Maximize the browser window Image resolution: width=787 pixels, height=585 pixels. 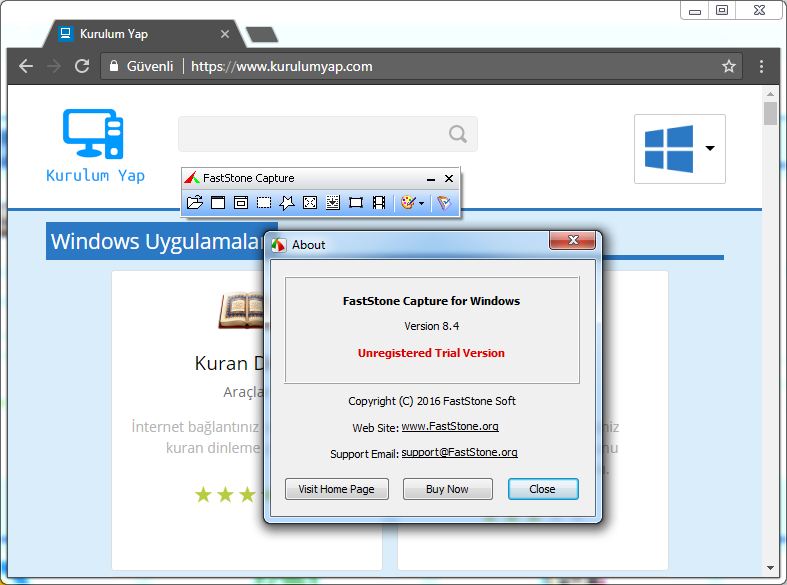[x=722, y=11]
